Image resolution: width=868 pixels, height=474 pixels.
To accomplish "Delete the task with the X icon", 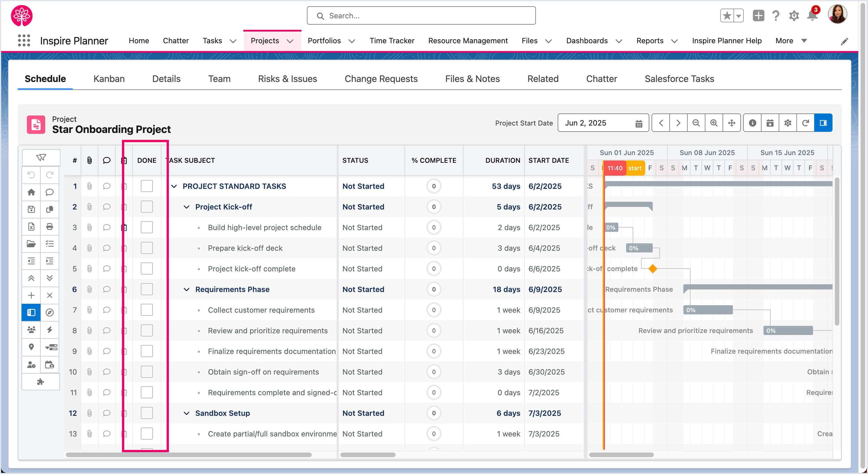I will coord(50,295).
